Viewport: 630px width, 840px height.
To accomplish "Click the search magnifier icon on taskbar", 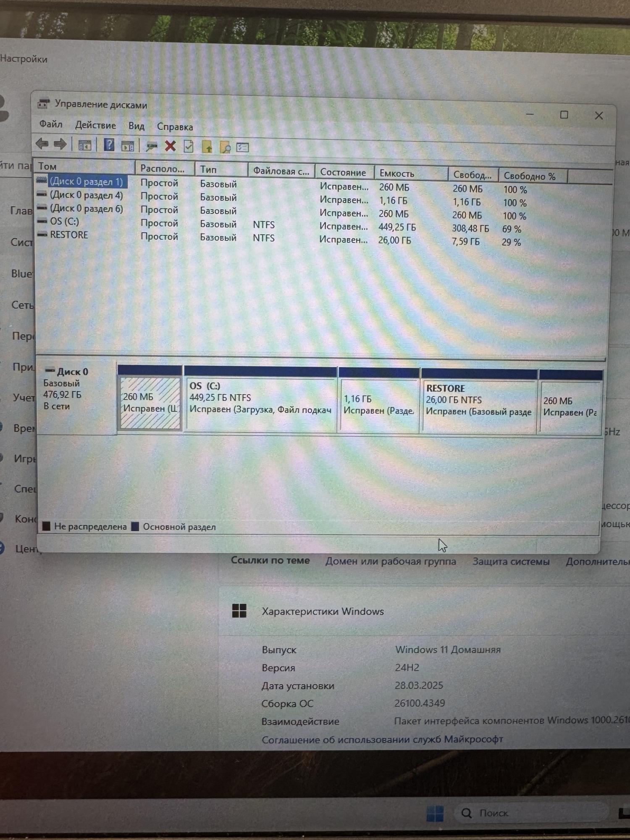I will coord(466,813).
